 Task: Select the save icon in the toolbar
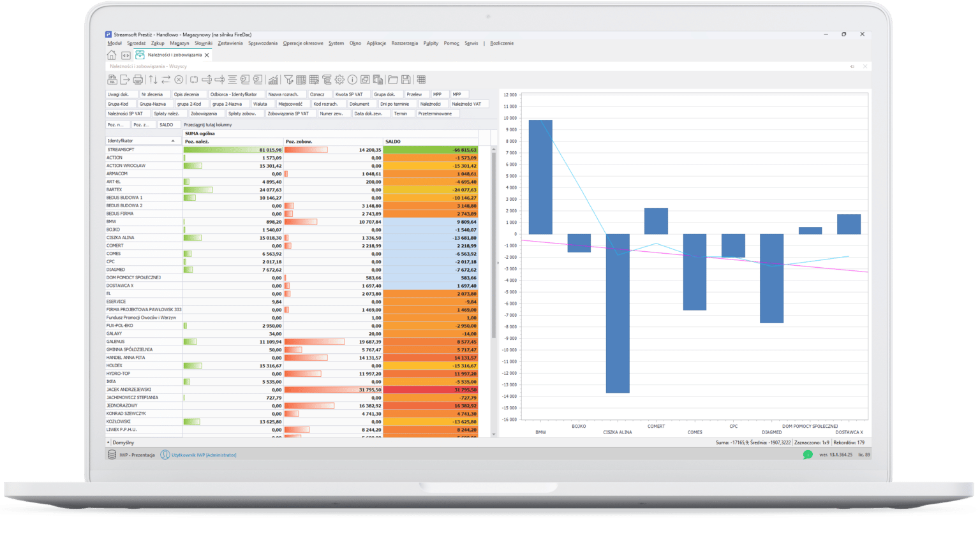(406, 79)
